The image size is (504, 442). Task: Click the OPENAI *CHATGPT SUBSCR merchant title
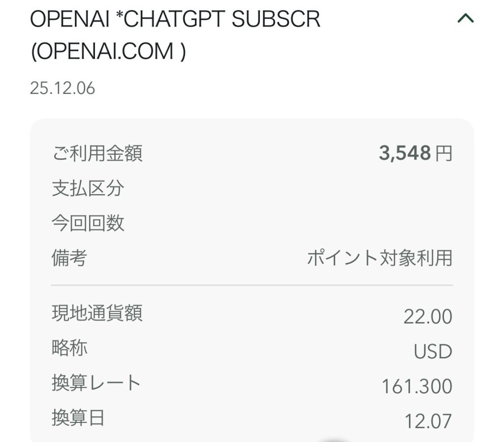click(x=175, y=20)
